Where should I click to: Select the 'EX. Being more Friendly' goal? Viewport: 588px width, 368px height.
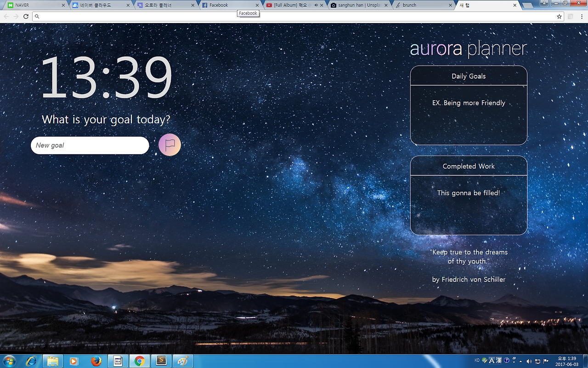[x=469, y=103]
